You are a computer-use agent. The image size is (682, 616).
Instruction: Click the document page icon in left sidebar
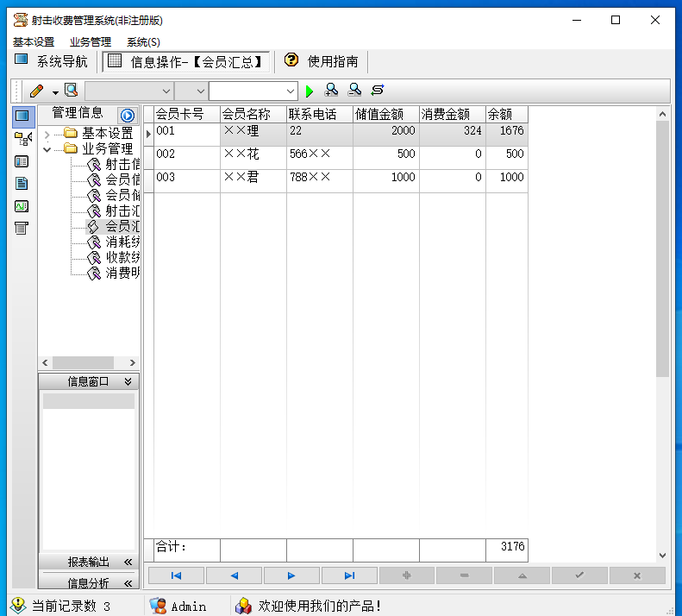coord(22,183)
